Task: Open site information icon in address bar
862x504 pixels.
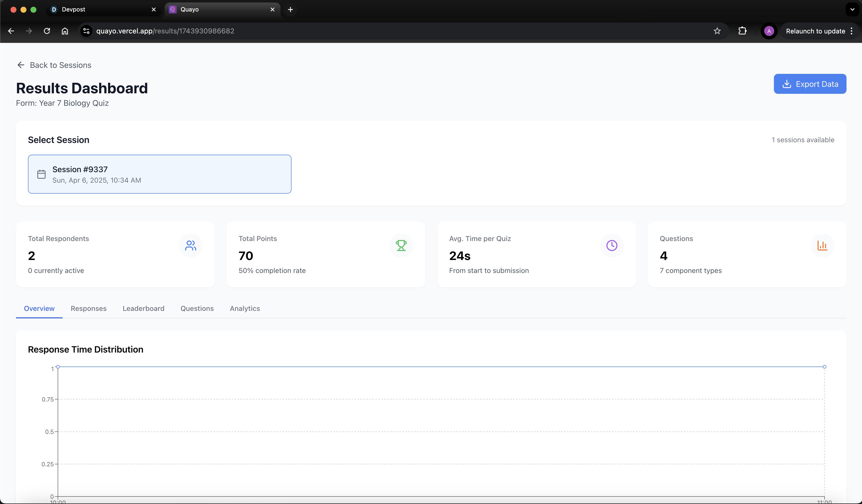Action: click(86, 31)
